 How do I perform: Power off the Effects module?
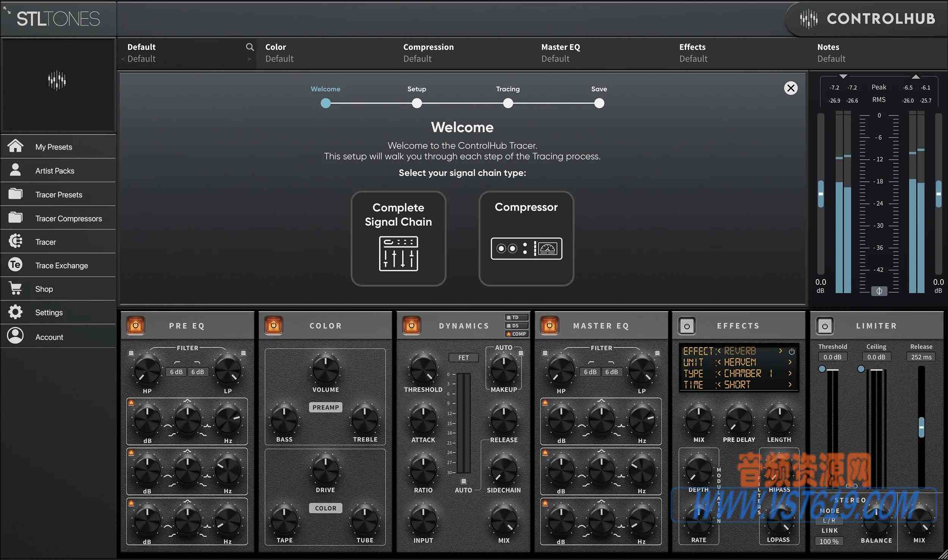point(686,325)
